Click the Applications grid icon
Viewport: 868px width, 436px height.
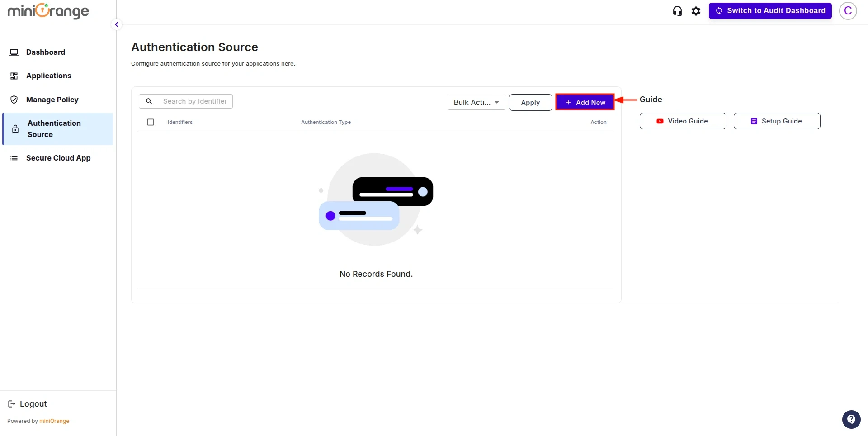coord(14,76)
